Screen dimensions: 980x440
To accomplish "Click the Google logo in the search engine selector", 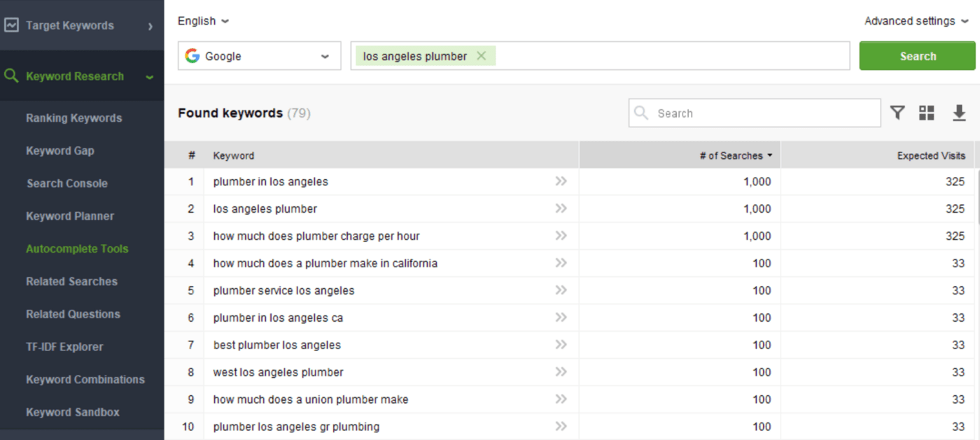I will tap(194, 55).
